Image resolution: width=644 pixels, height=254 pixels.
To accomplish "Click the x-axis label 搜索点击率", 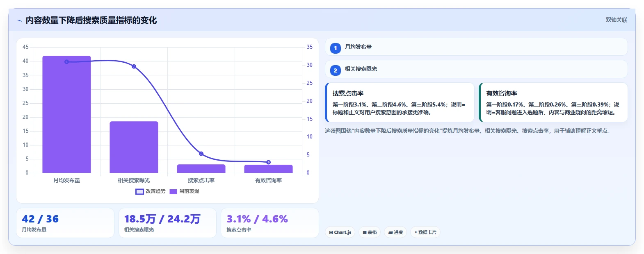I will [201, 180].
